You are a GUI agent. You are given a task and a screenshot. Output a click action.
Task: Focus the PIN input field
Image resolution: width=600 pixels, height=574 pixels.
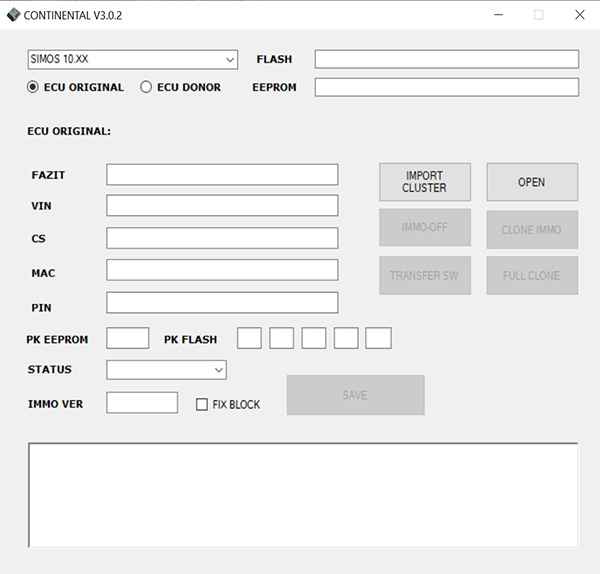(x=222, y=303)
